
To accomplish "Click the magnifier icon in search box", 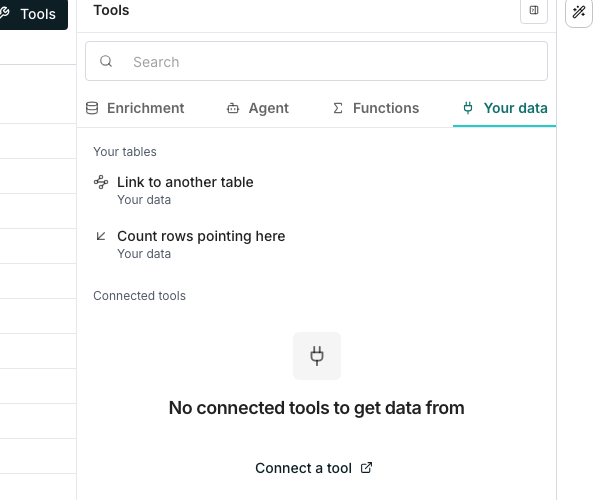I will (106, 61).
